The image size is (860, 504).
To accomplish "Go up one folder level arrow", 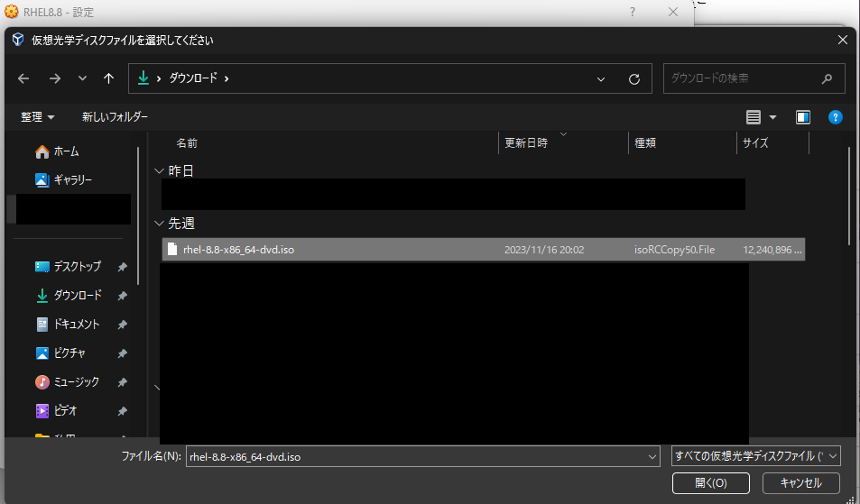I will [x=108, y=78].
